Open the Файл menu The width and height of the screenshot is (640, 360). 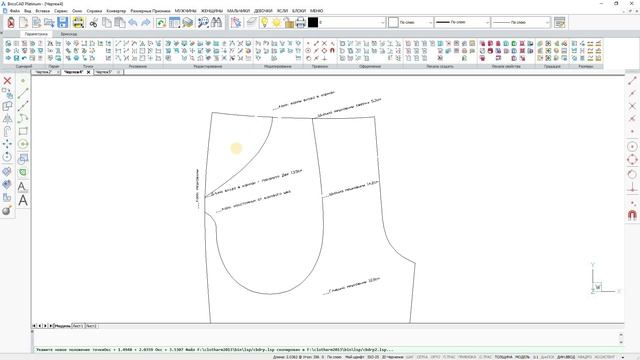pos(15,11)
